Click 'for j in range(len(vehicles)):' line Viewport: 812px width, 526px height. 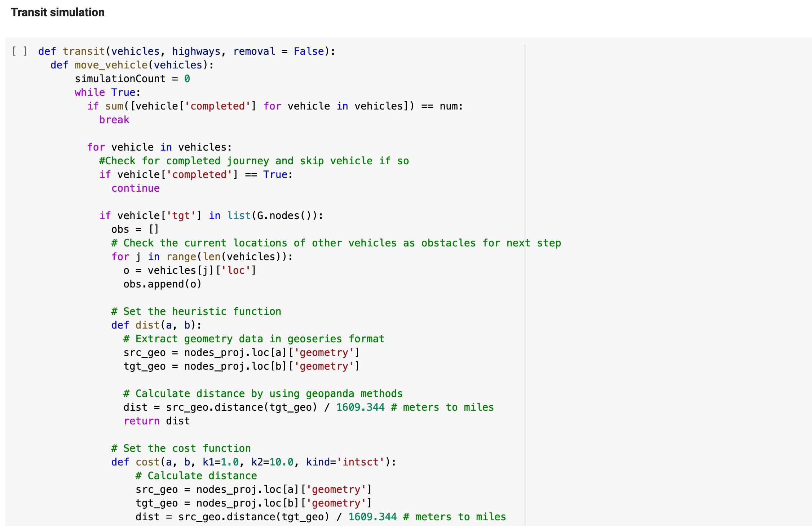point(202,257)
